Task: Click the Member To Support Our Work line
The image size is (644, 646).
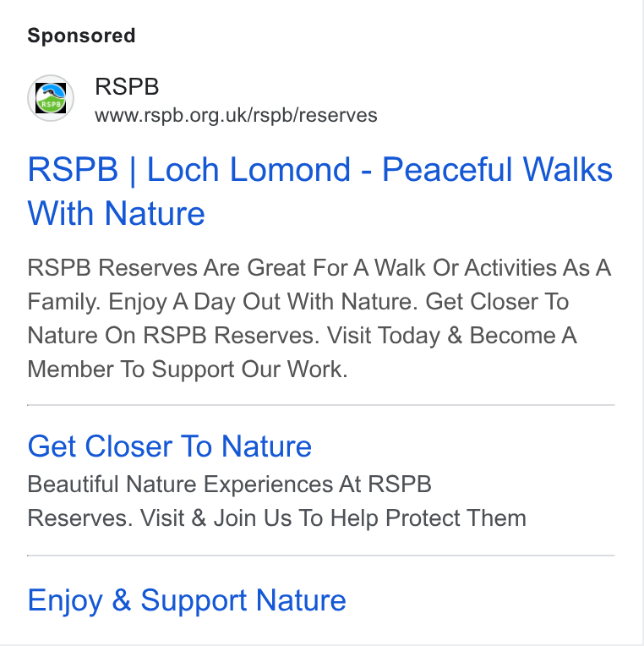Action: click(188, 370)
